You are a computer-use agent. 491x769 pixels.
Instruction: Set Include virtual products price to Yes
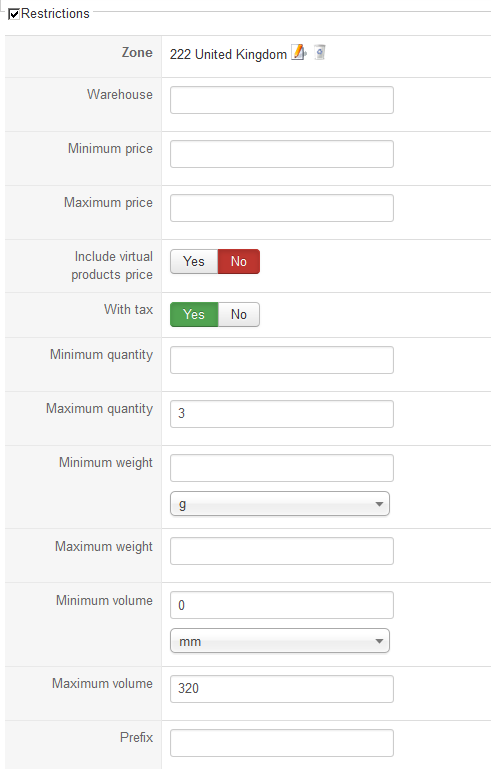pos(194,261)
